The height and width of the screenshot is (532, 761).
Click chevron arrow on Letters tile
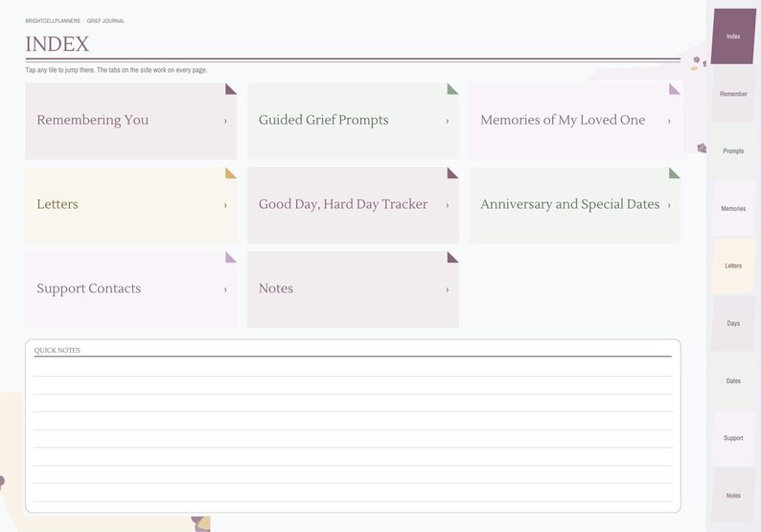[x=225, y=205]
